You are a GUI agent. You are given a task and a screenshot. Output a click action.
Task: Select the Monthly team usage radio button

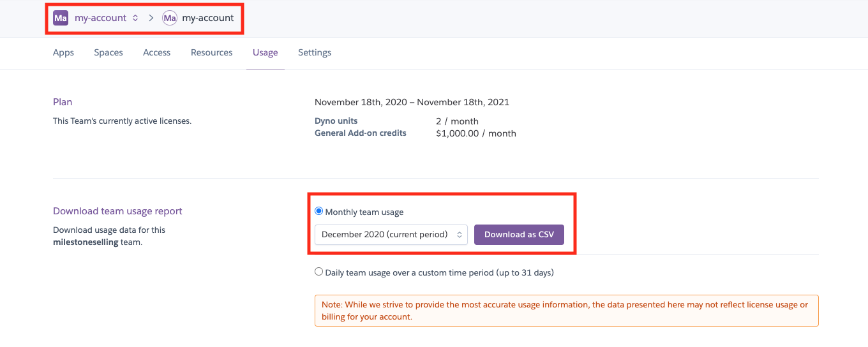(319, 211)
